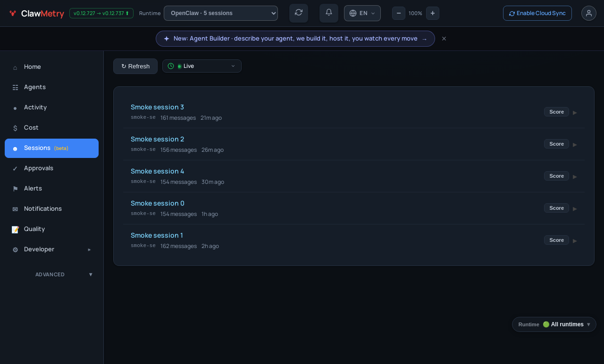This screenshot has height=364, width=604.
Task: Click the sparkle icon in the banner
Action: click(x=167, y=39)
